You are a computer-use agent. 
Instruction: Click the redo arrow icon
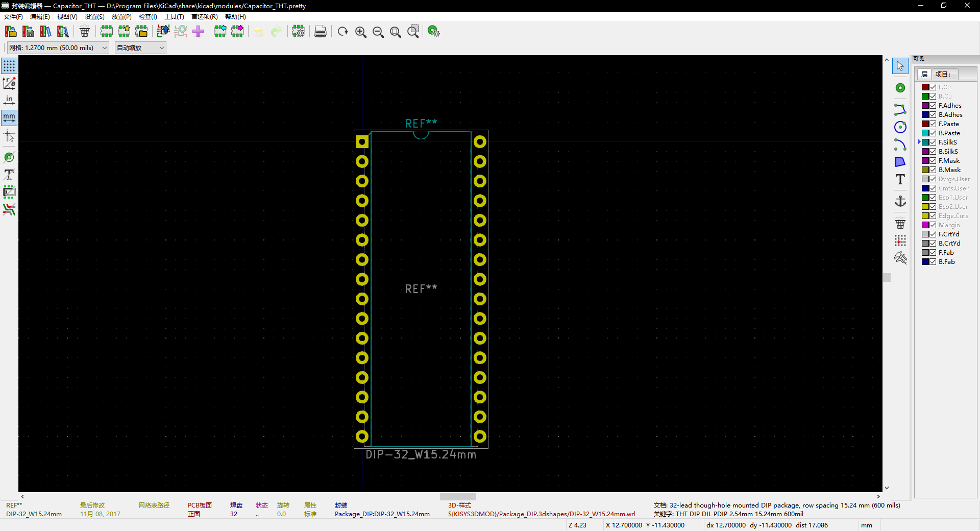[276, 32]
